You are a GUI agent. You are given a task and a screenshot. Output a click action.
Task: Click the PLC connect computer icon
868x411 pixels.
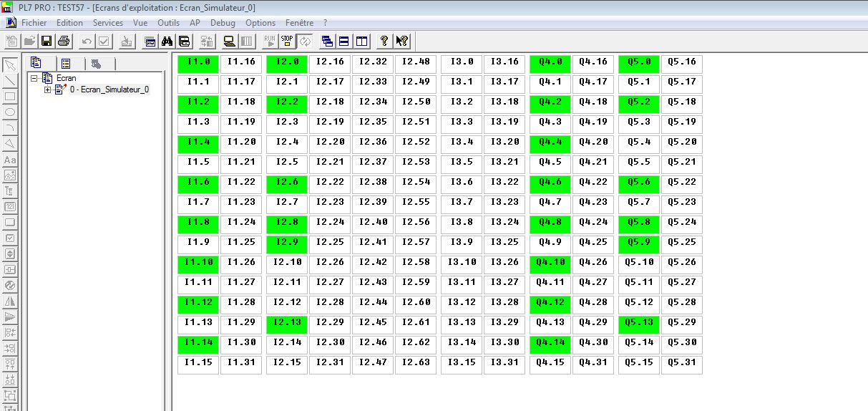(230, 41)
